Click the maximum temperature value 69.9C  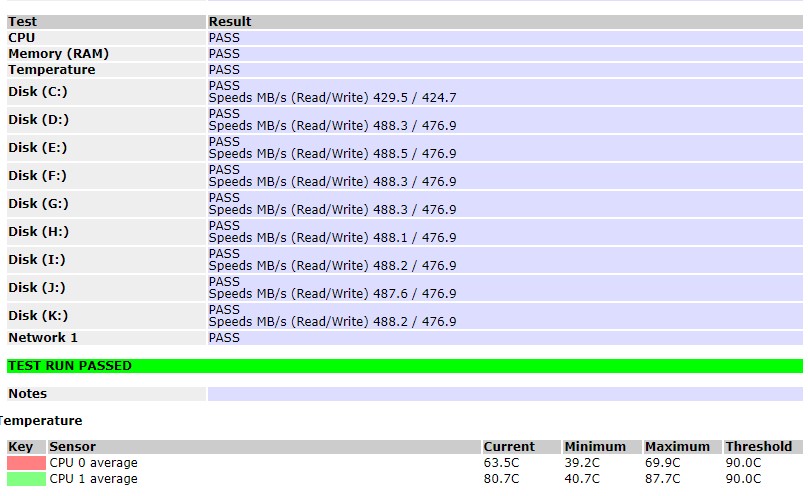pos(663,463)
